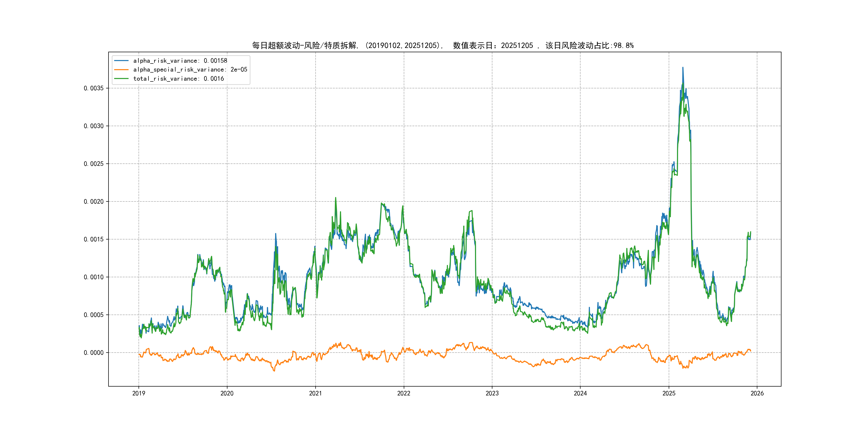This screenshot has width=868, height=434.
Task: Click the 2019 x-axis tick label
Action: pos(139,393)
